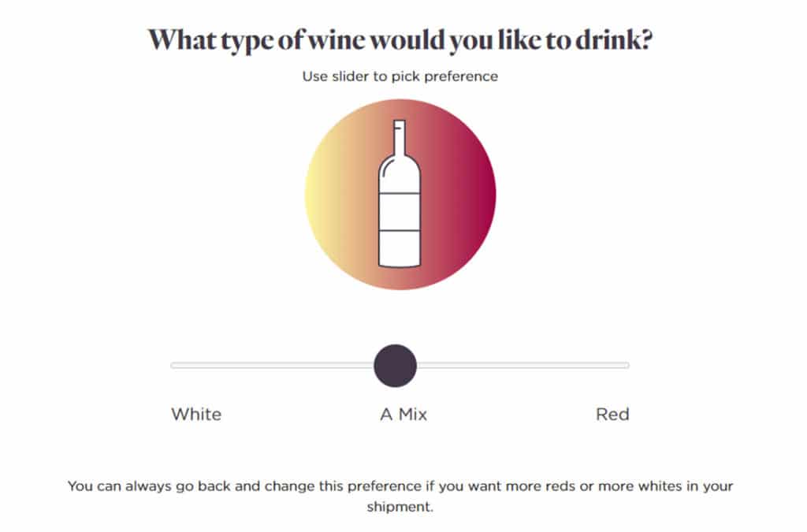Select the Red preference label
The image size is (807, 532).
click(612, 415)
